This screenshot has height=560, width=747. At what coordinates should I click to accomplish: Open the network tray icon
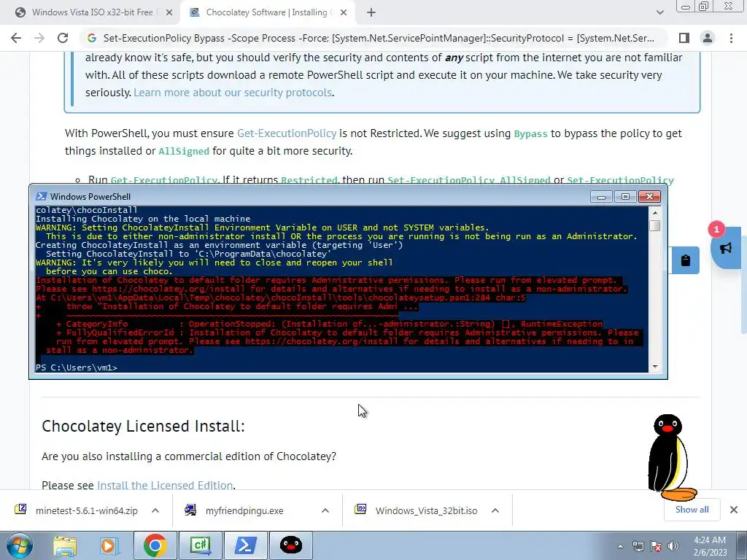click(x=638, y=546)
